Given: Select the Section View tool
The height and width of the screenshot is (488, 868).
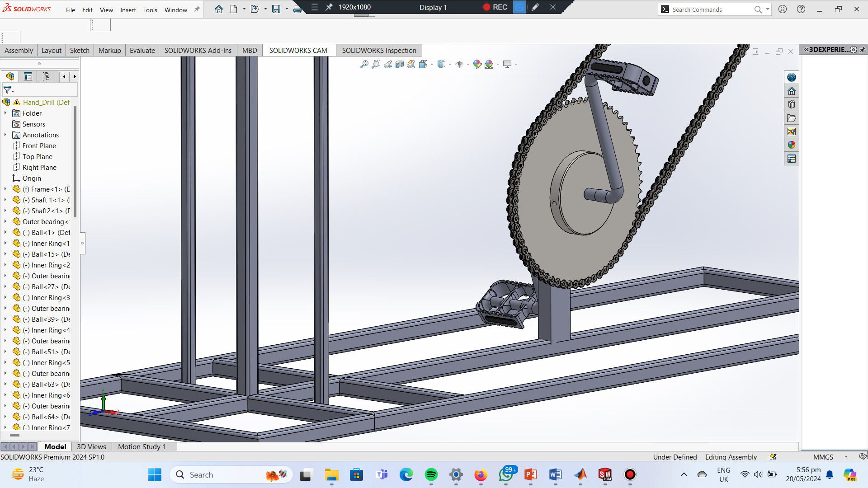Looking at the screenshot, I should point(400,64).
